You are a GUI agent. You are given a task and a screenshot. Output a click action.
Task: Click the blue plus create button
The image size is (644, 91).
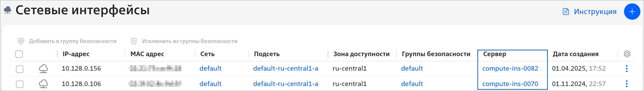(x=632, y=12)
